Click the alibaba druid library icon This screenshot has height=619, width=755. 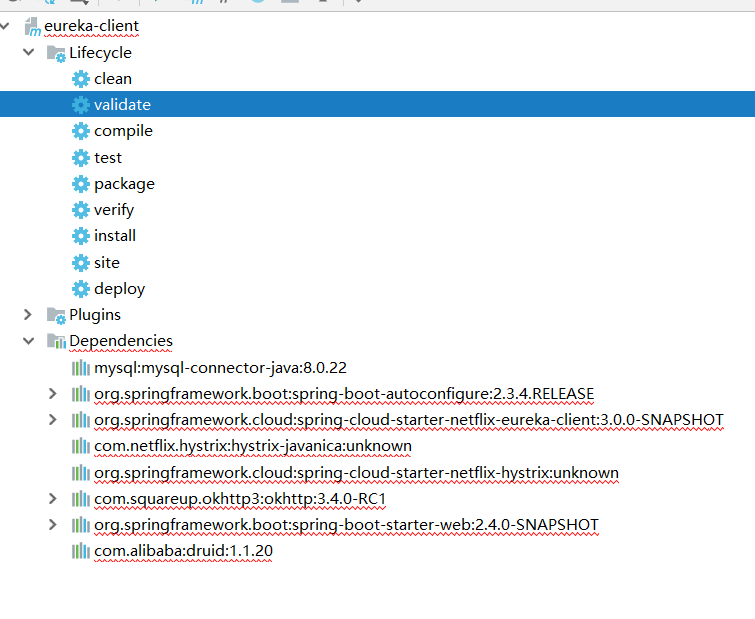click(x=80, y=551)
